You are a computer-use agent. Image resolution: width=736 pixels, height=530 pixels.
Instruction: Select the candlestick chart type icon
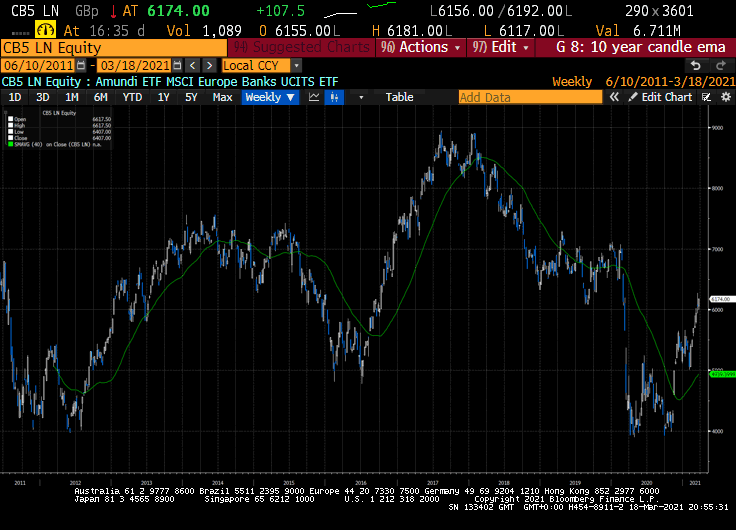pos(334,97)
